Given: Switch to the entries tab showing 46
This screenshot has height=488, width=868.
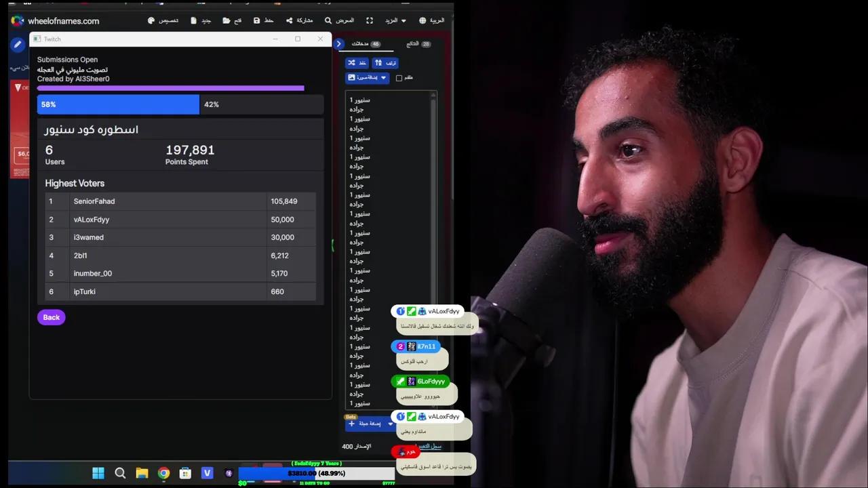Looking at the screenshot, I should [x=365, y=44].
